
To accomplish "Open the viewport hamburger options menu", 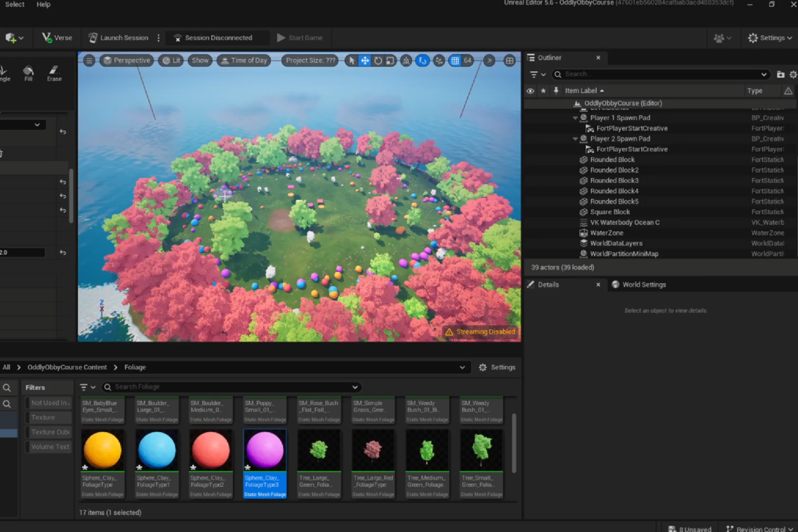I will point(88,60).
